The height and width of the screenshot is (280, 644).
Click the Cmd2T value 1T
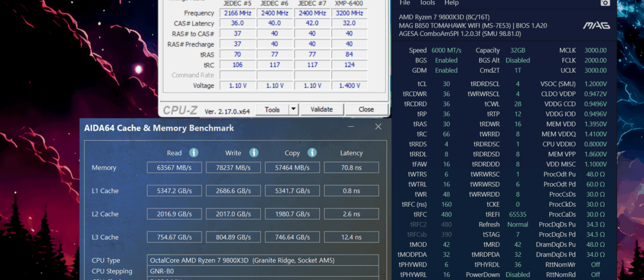point(517,71)
